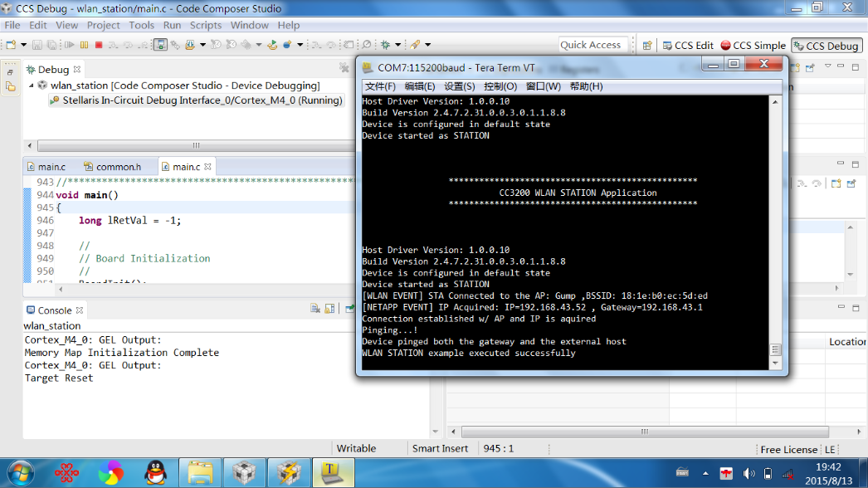
Task: Switch to the first main.c editor tab
Action: [x=46, y=167]
